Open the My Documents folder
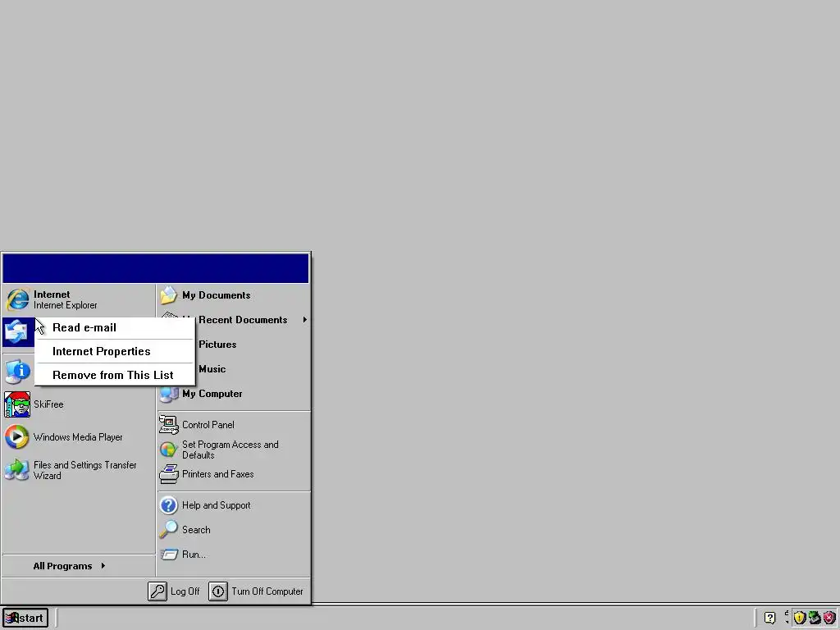This screenshot has height=630, width=840. pyautogui.click(x=234, y=295)
